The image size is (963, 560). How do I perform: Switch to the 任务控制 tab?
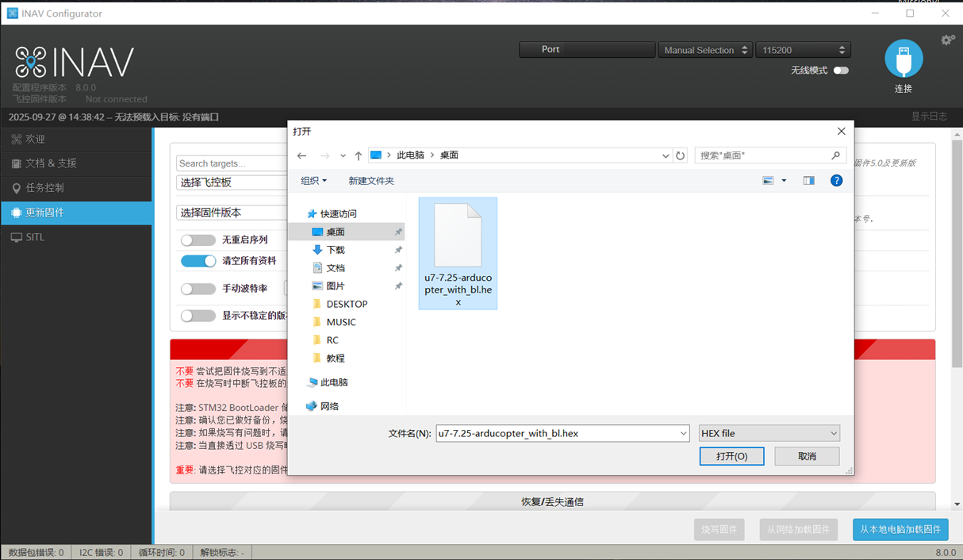pos(44,188)
